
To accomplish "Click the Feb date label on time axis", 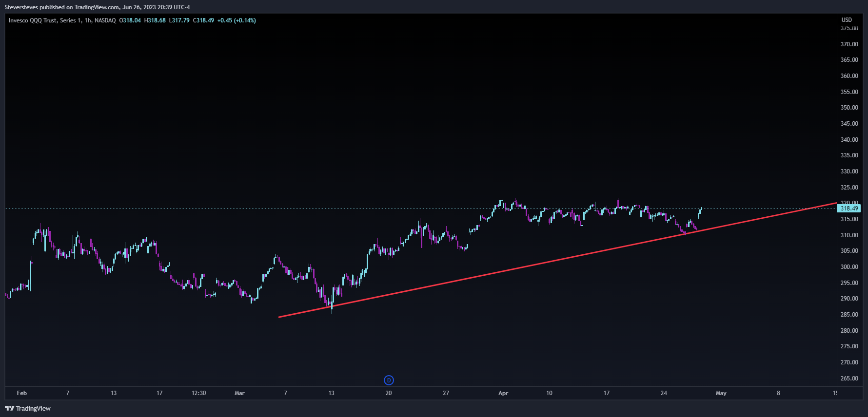I will (22, 393).
